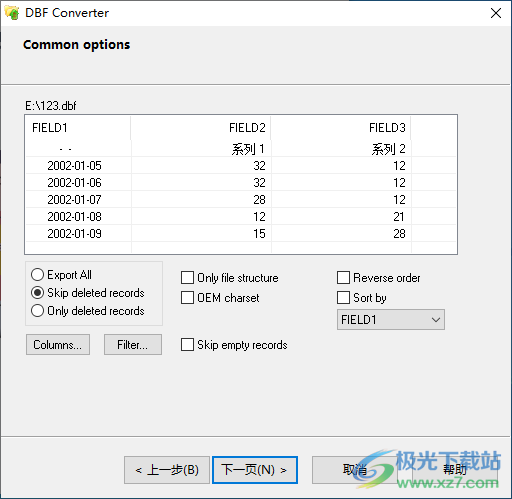This screenshot has width=512, height=499.
Task: Click the FIELD3 column header
Action: [341, 128]
